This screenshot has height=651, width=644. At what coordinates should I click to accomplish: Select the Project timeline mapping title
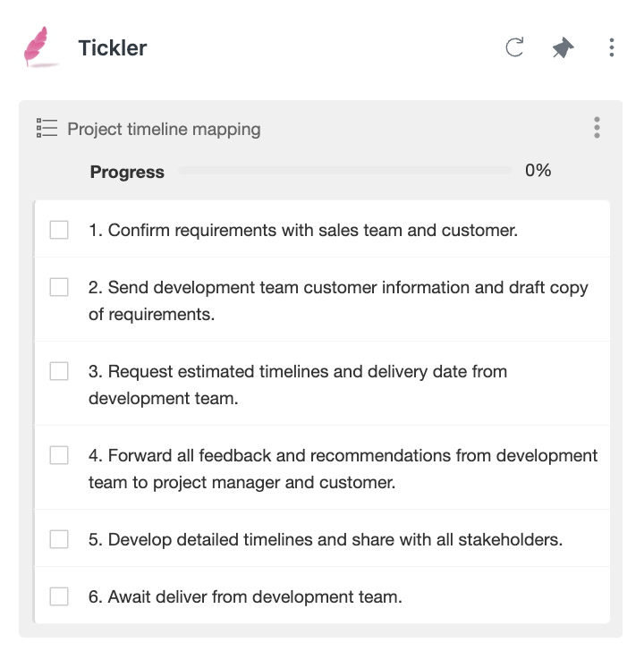point(164,129)
